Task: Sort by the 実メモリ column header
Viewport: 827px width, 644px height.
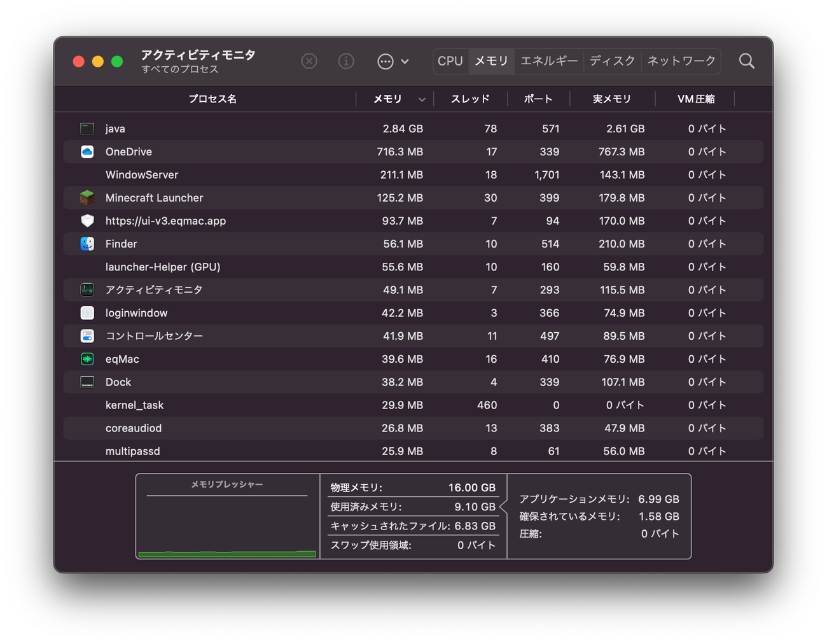Action: click(x=612, y=99)
